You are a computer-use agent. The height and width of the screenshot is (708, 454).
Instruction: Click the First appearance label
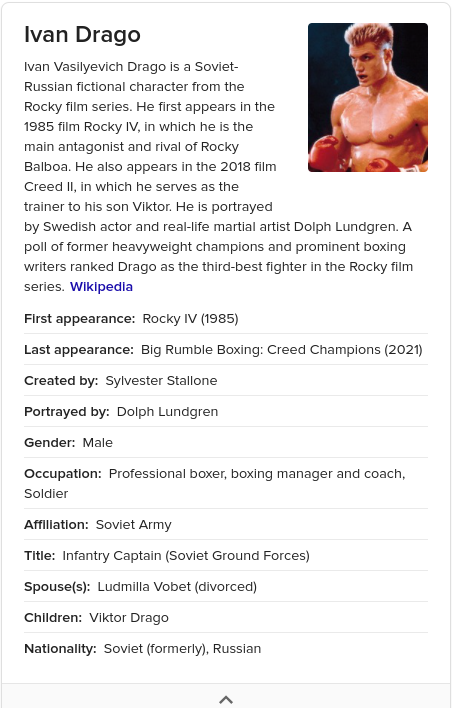click(80, 319)
